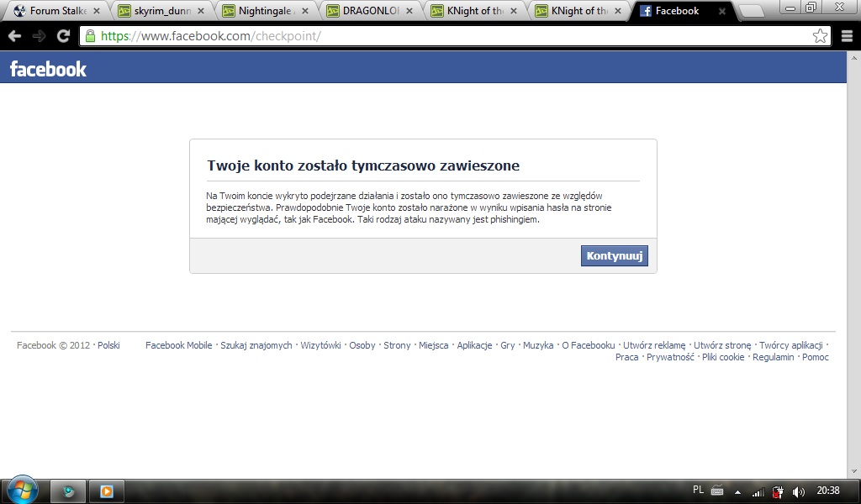
Task: Open the Osoby footer link
Action: [362, 345]
